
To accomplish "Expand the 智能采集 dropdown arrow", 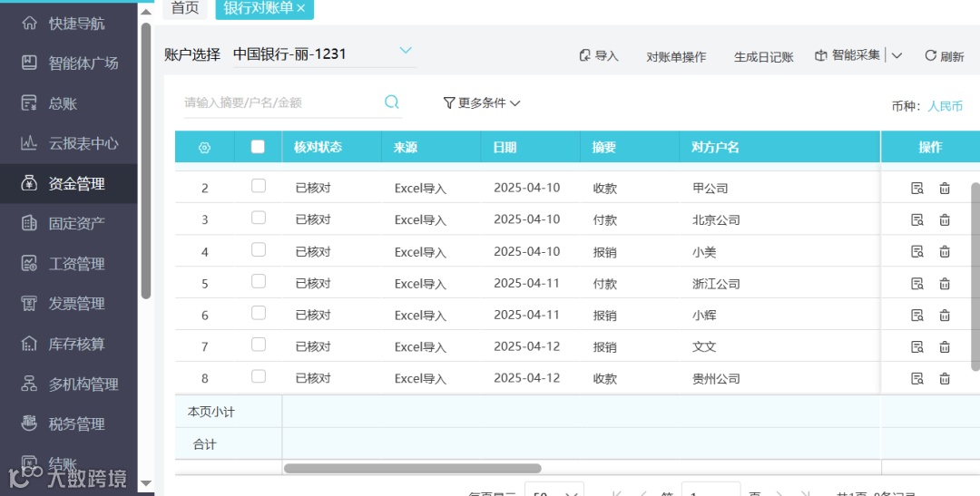I will tap(897, 55).
